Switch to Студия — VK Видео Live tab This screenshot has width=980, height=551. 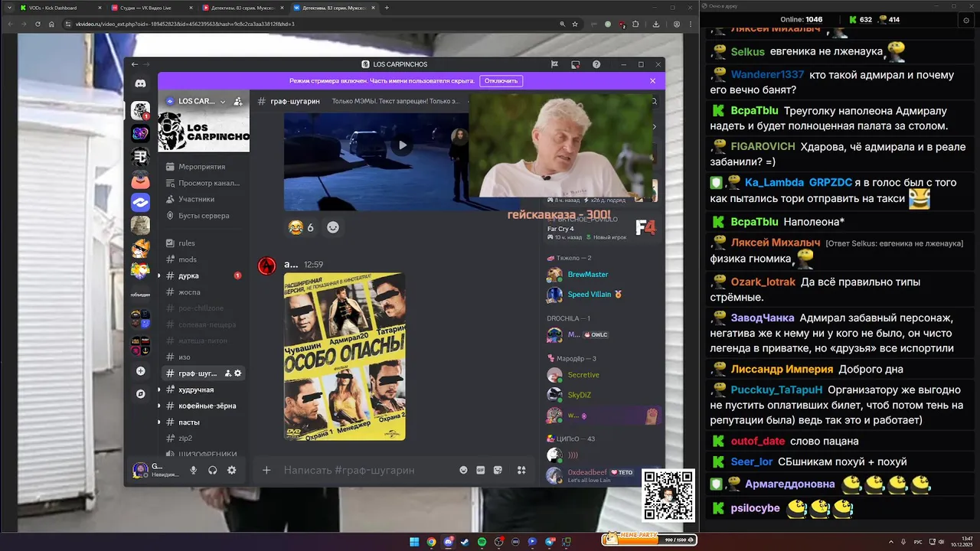point(150,8)
